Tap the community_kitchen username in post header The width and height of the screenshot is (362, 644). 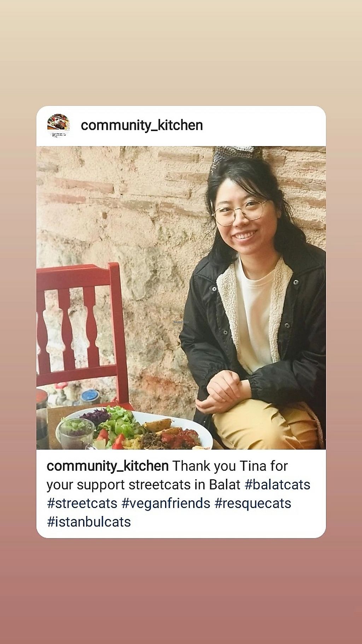[x=142, y=125]
